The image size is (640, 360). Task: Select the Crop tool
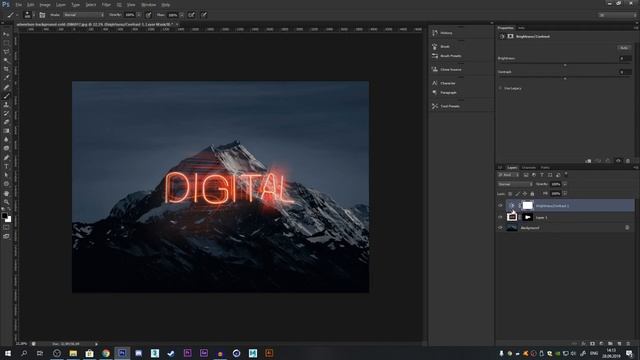(x=6, y=69)
